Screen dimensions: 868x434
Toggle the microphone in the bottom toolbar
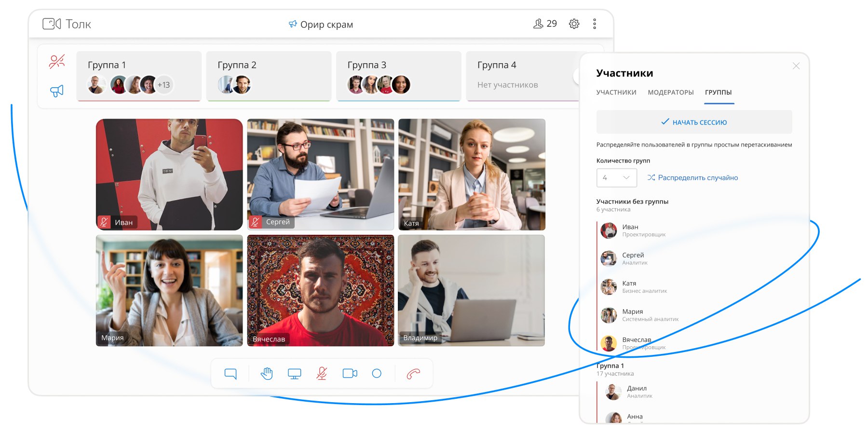[322, 374]
